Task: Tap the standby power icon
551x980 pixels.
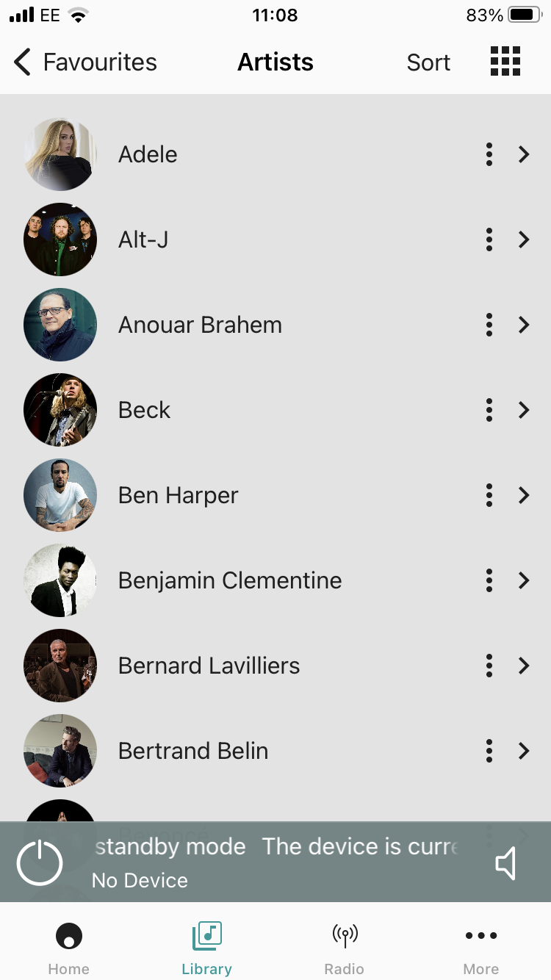Action: (x=40, y=862)
